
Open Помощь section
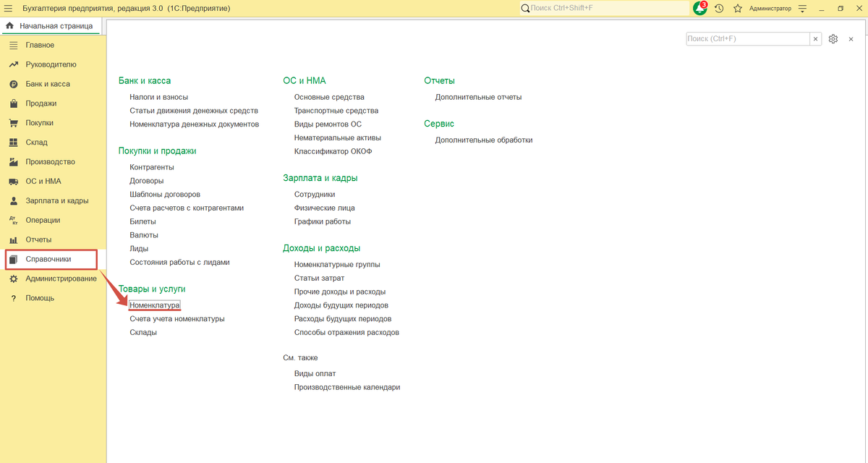coord(40,298)
